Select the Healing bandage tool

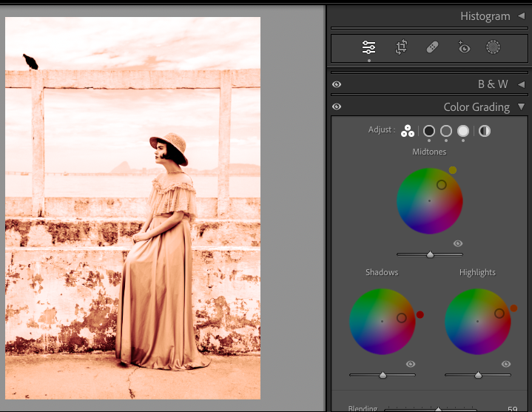[x=432, y=47]
